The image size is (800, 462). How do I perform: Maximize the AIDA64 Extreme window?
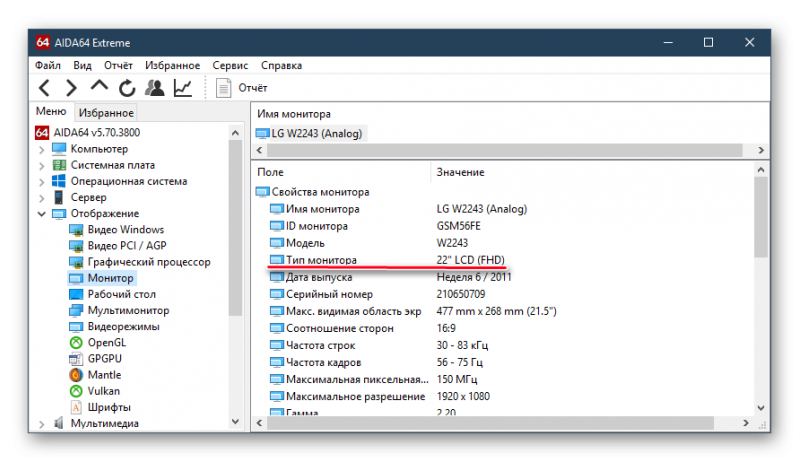pyautogui.click(x=708, y=42)
